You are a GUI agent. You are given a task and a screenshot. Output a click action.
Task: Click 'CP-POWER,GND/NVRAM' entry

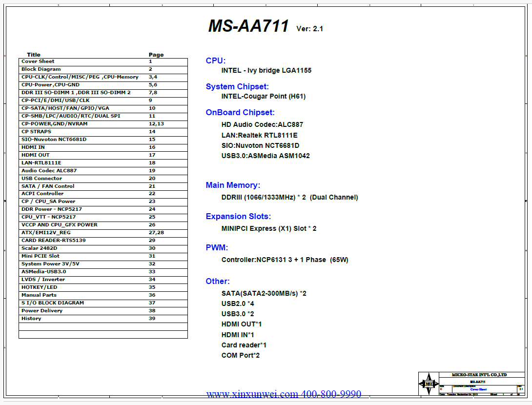[x=103, y=124]
